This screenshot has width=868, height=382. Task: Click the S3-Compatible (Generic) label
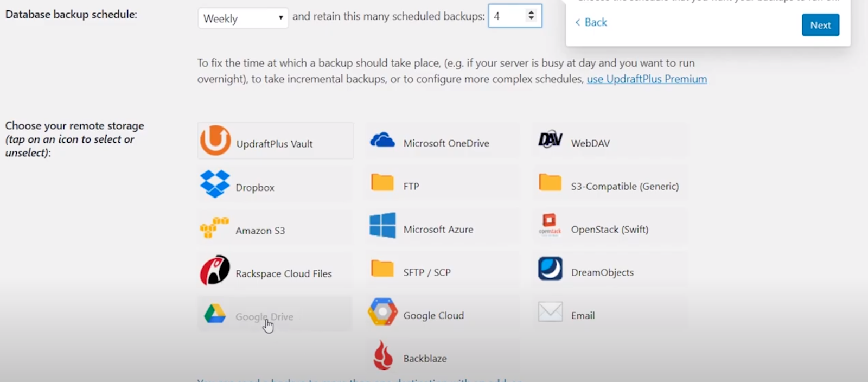pos(625,186)
